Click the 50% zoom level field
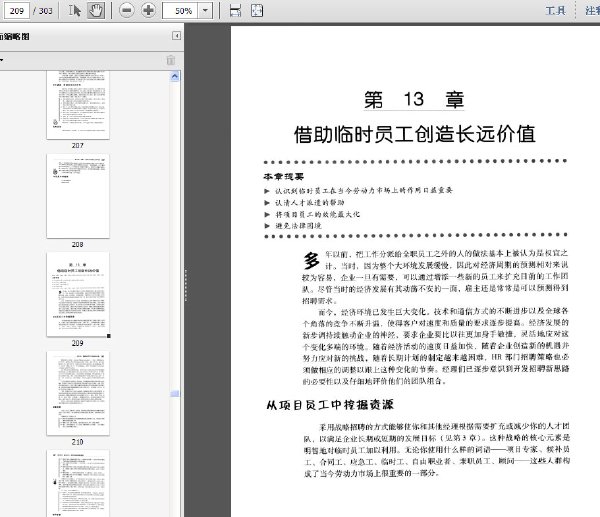 [x=180, y=11]
